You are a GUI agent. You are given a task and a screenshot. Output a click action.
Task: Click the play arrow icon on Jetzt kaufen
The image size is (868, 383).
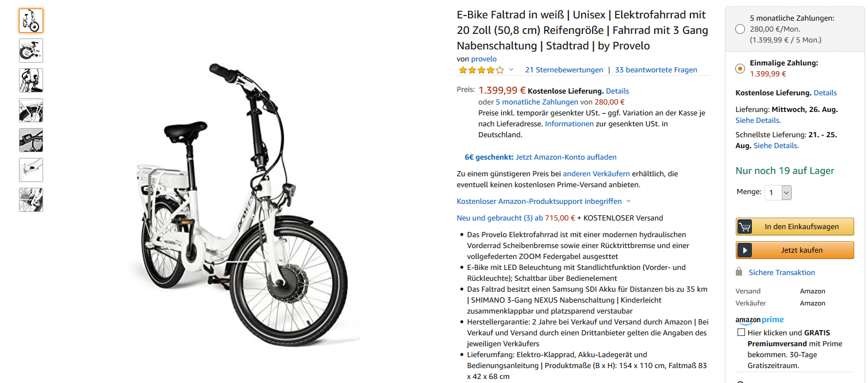745,250
